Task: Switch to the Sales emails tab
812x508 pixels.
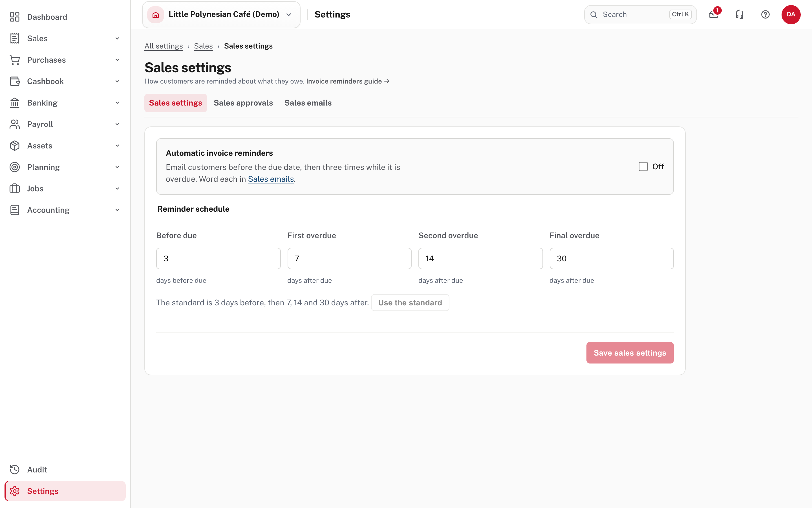Action: 308,103
